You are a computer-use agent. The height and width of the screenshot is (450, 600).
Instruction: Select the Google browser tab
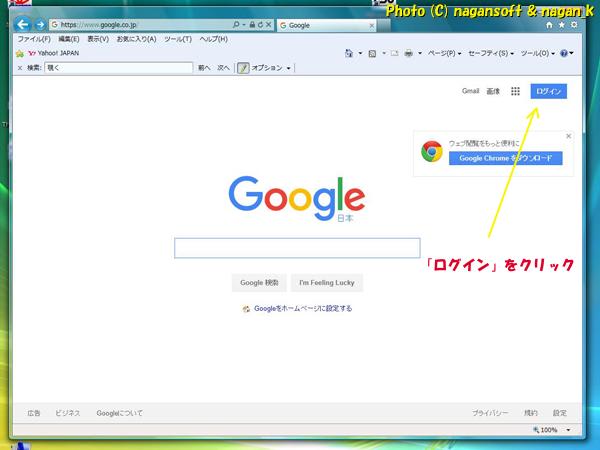pos(310,23)
